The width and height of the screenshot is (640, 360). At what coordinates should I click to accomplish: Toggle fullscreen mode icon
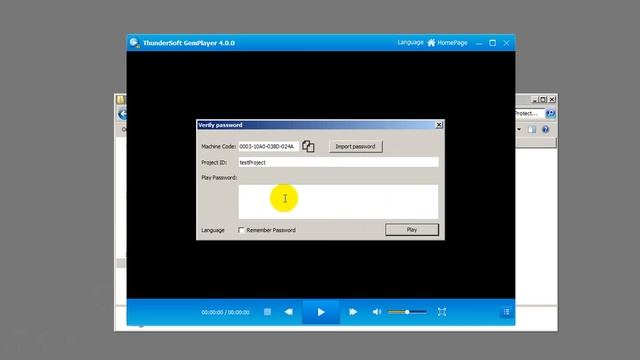(x=442, y=312)
